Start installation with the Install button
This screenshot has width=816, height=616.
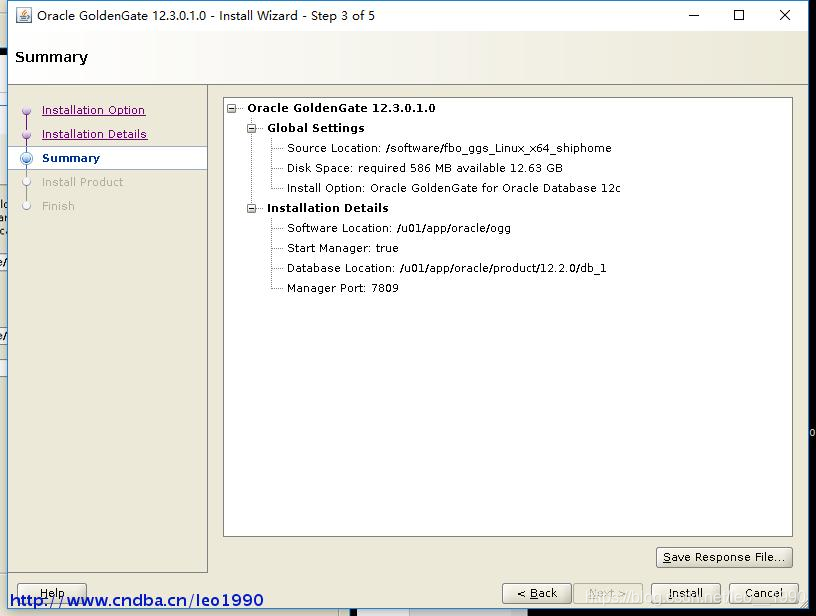pyautogui.click(x=685, y=593)
